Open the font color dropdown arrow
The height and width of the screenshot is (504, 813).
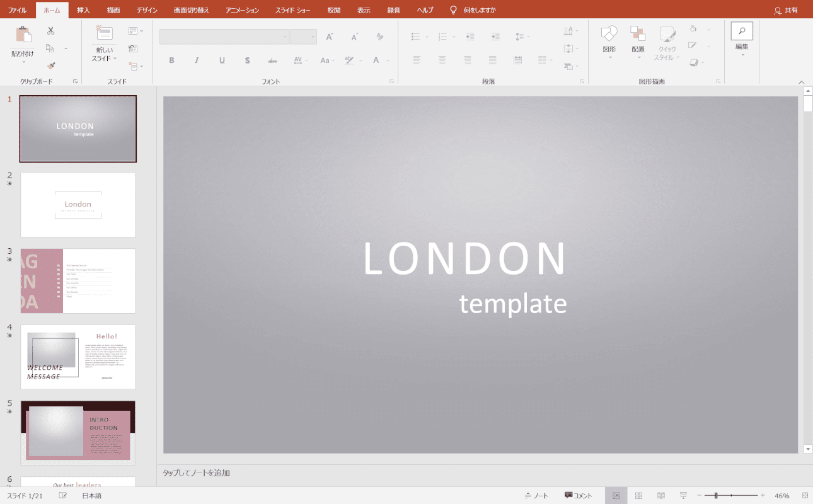pos(388,60)
